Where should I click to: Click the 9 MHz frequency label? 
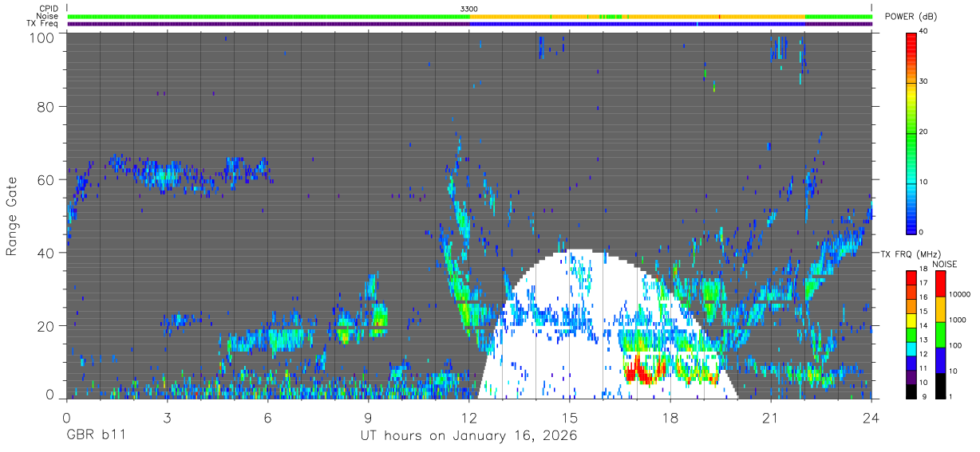pyautogui.click(x=926, y=396)
